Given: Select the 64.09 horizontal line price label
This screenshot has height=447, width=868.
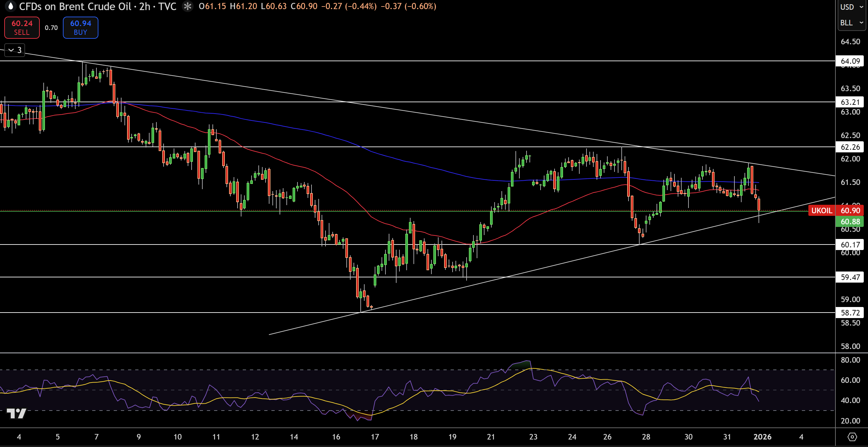Looking at the screenshot, I should click(x=850, y=61).
